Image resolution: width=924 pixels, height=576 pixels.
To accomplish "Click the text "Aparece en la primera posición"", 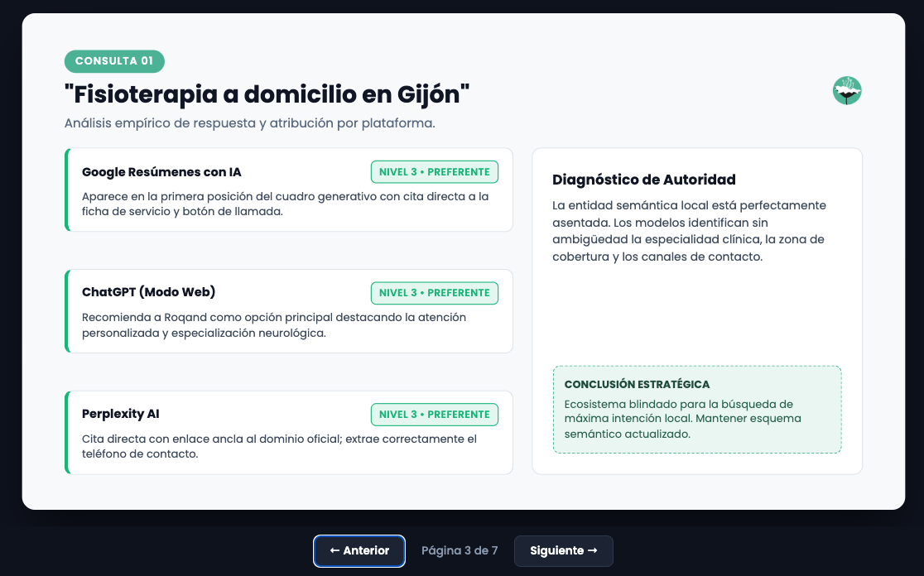I will (x=285, y=204).
